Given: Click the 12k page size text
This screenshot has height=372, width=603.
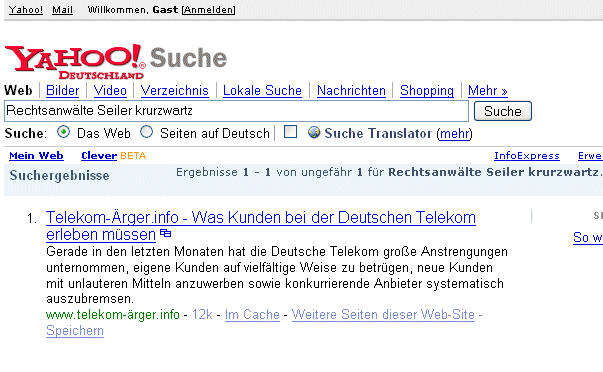Looking at the screenshot, I should 202,315.
